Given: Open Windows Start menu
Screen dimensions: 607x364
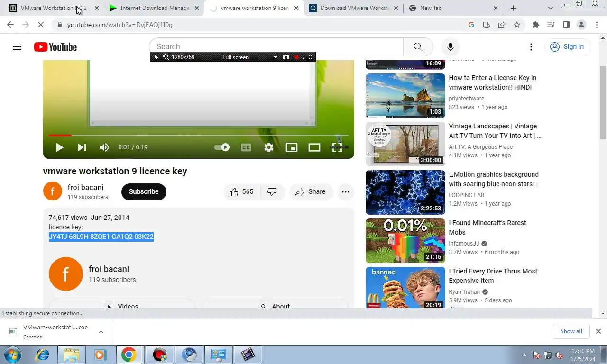Looking at the screenshot, I should [13, 355].
